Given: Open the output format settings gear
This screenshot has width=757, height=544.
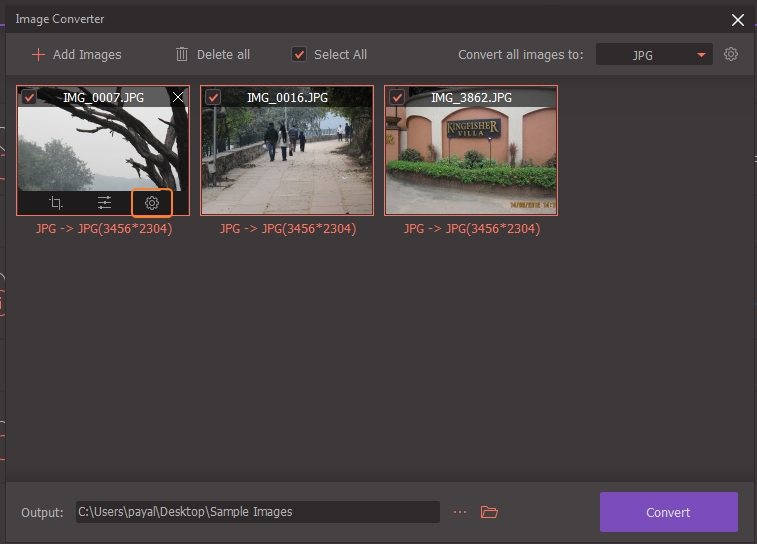Looking at the screenshot, I should click(x=731, y=54).
